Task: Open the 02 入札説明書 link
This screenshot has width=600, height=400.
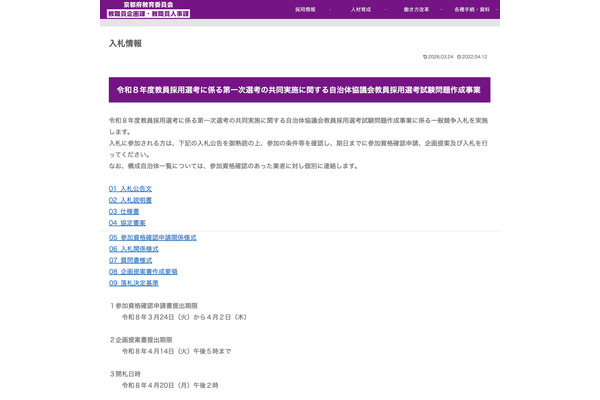Action: [x=130, y=200]
